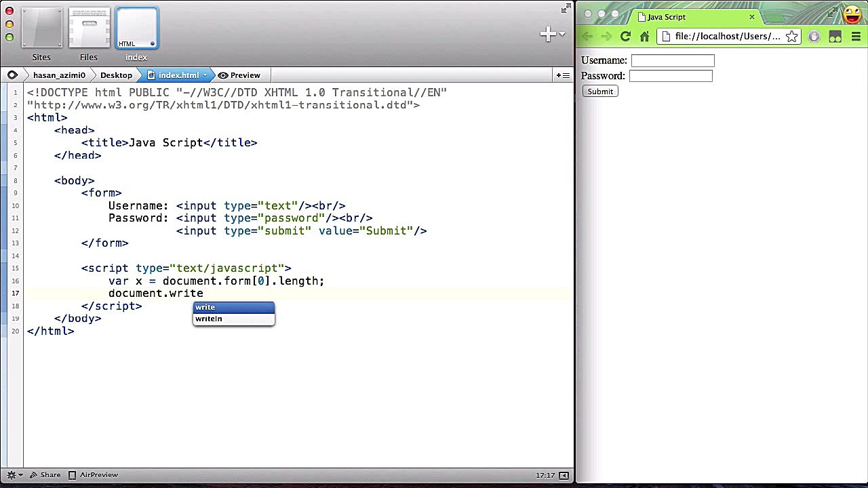The height and width of the screenshot is (488, 868).
Task: Click the Password input code on line 11
Action: click(x=241, y=218)
